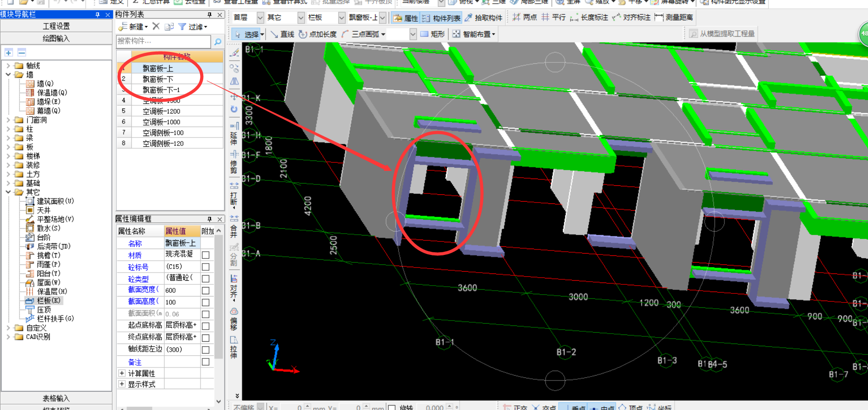Toggle the 砼标号 additional checkbox
Image resolution: width=868 pixels, height=410 pixels.
coord(205,267)
